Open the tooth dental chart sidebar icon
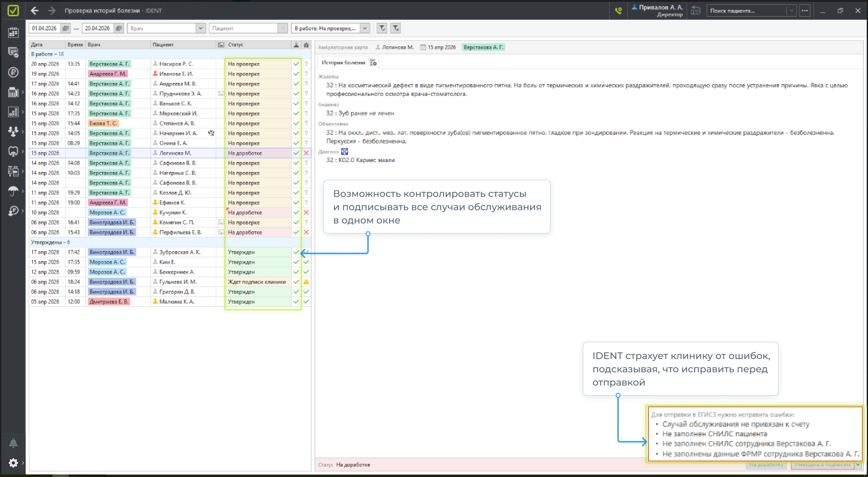 (x=13, y=151)
